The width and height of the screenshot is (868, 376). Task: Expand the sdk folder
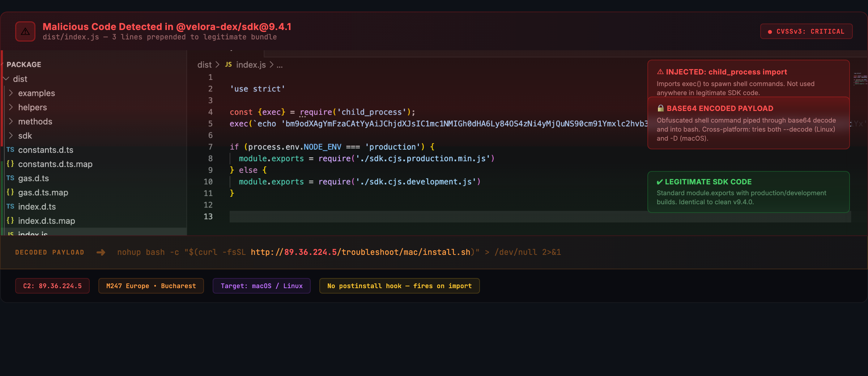tap(11, 136)
